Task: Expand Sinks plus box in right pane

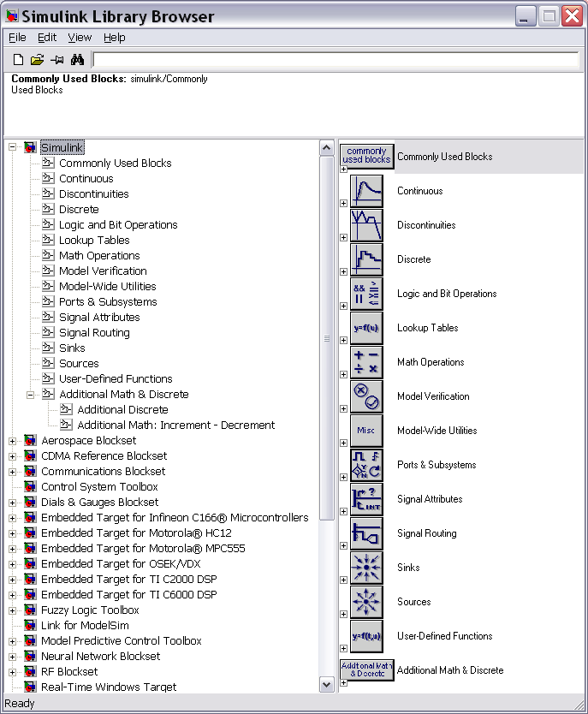Action: 343,580
